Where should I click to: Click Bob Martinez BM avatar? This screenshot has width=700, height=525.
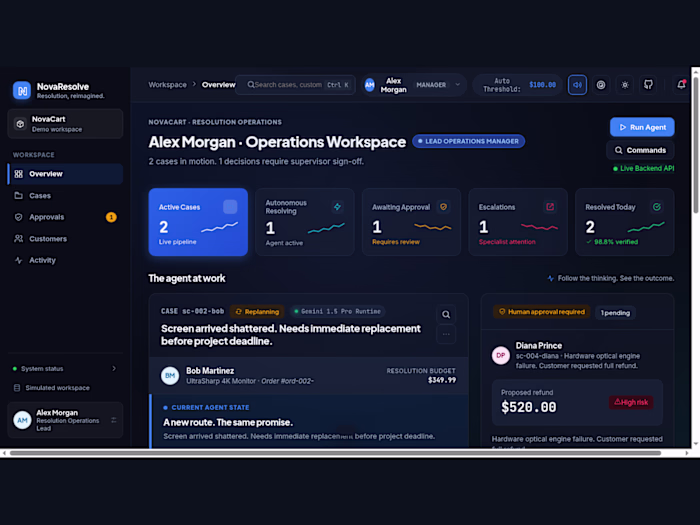point(170,375)
